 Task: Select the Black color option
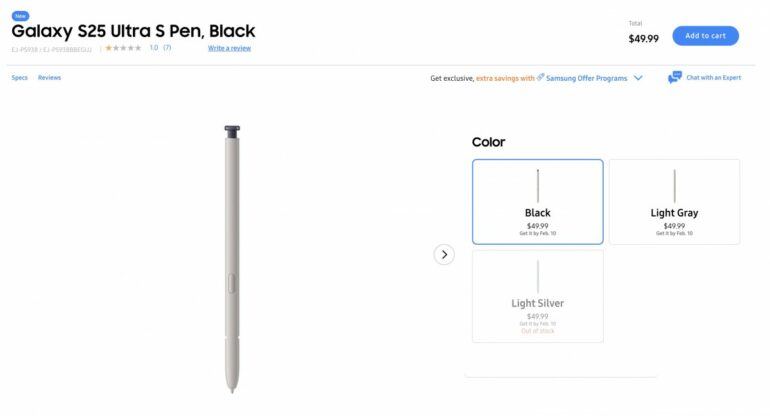538,212
